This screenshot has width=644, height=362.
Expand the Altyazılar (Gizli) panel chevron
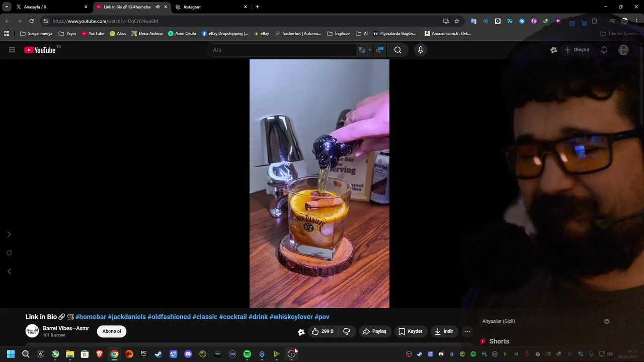(607, 321)
